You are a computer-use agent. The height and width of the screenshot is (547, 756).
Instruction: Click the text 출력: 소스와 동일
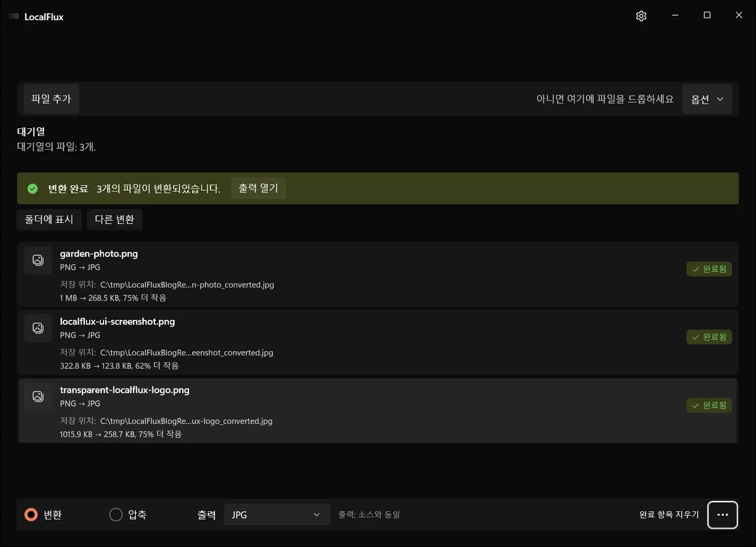369,515
